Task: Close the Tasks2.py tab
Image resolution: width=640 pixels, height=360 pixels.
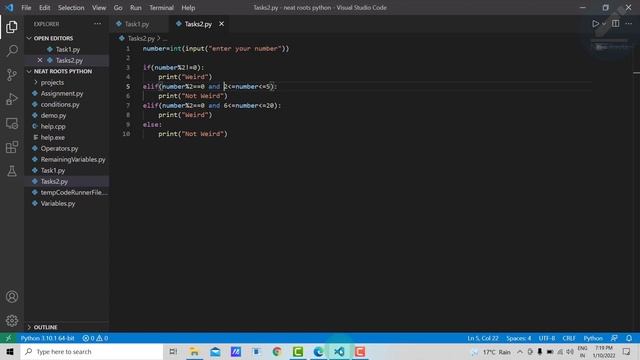Action: coord(221,24)
